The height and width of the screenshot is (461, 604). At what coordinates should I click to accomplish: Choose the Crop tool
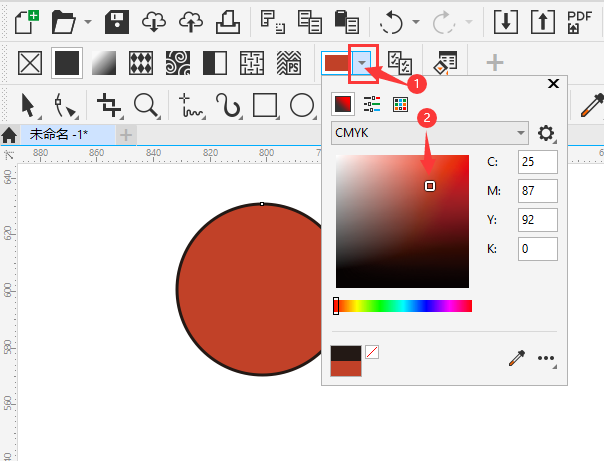pyautogui.click(x=108, y=104)
